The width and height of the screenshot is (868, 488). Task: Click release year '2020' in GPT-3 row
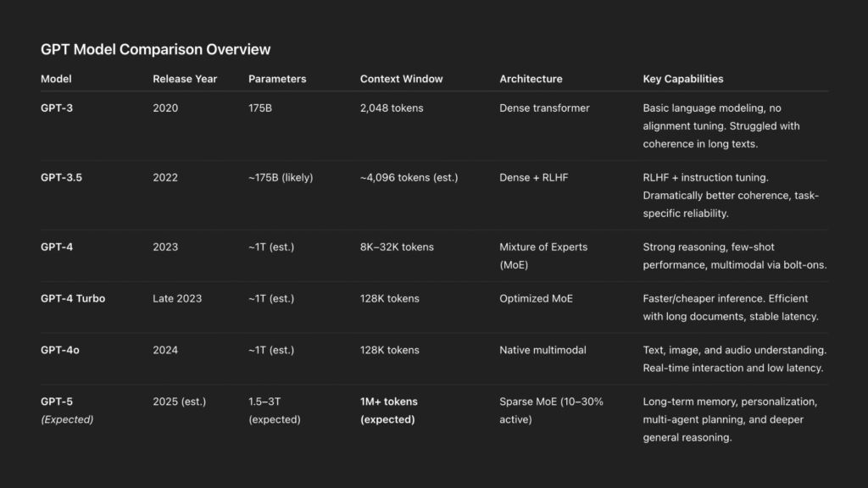[x=165, y=108]
